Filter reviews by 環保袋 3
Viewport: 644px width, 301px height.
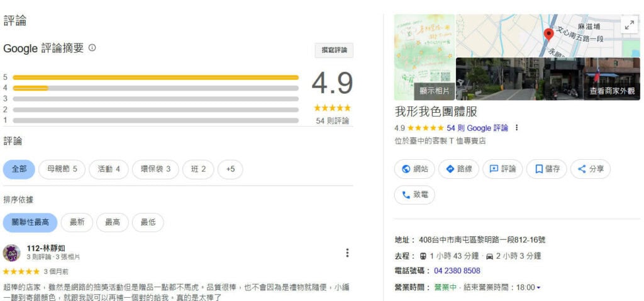[x=156, y=169]
